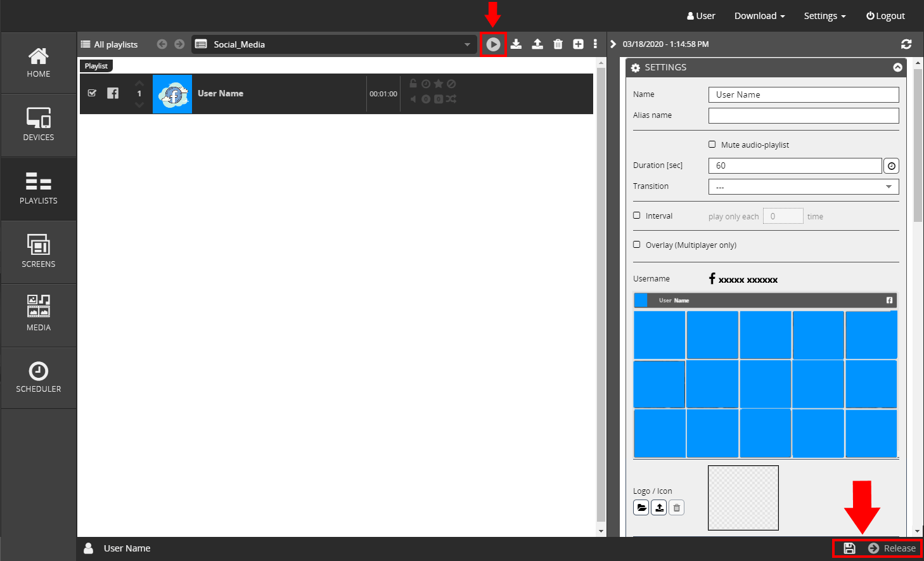Delete playlist using the trash icon
The height and width of the screenshot is (561, 924).
click(558, 44)
